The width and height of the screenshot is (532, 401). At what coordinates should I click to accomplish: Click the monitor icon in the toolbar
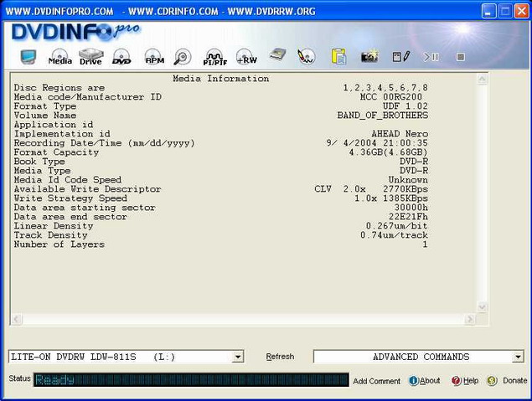pos(28,57)
